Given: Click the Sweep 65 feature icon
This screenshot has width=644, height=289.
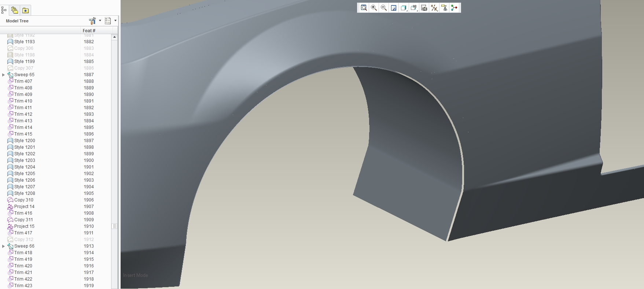Looking at the screenshot, I should 10,75.
